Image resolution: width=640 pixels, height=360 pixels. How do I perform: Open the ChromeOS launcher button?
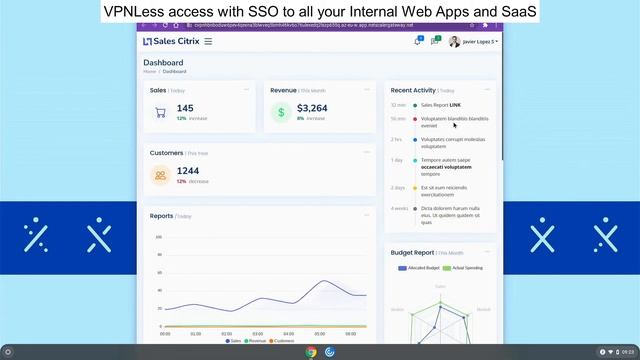point(8,352)
